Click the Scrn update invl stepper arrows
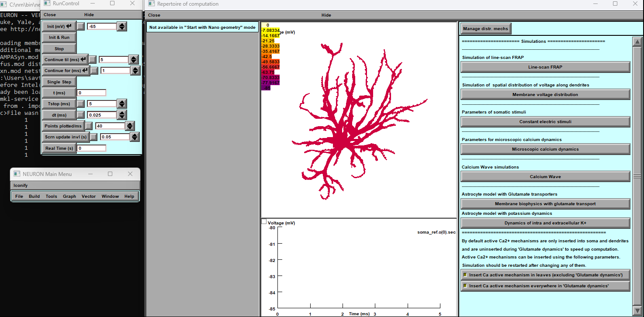 tap(135, 137)
